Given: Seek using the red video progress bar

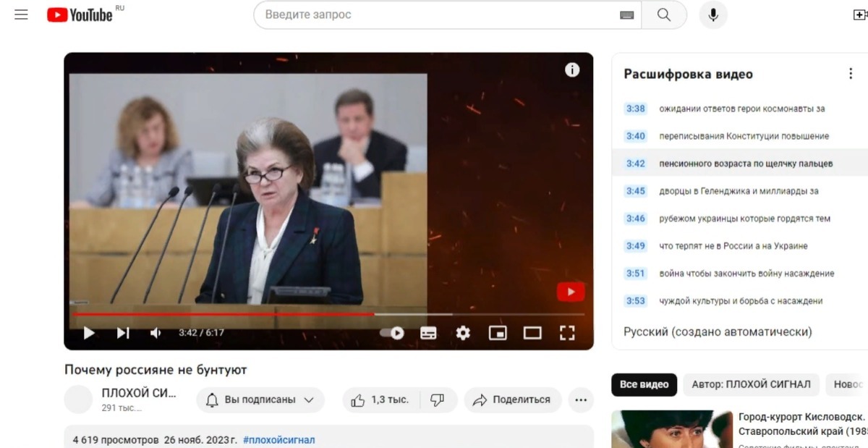Looking at the screenshot, I should tap(289, 314).
